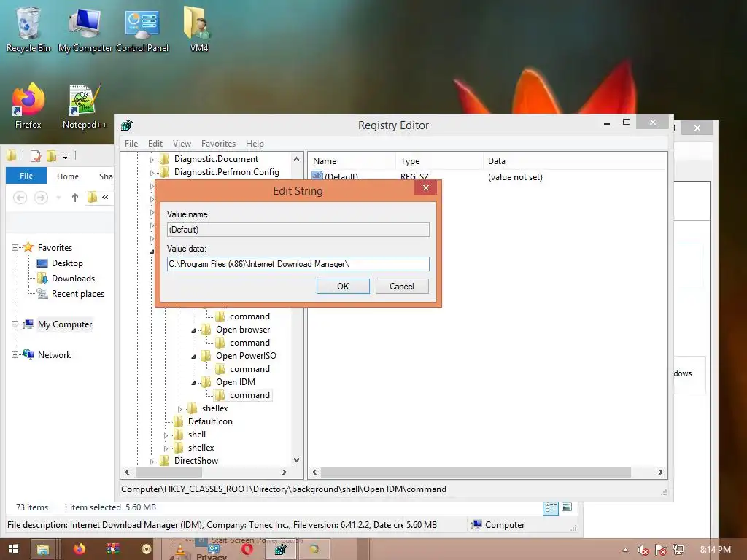Click Explorer details view icon
Screen dimensions: 747x560
coord(551,507)
